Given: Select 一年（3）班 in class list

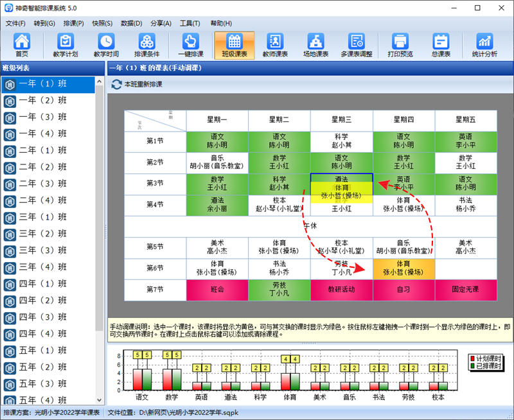Looking at the screenshot, I should 48,118.
